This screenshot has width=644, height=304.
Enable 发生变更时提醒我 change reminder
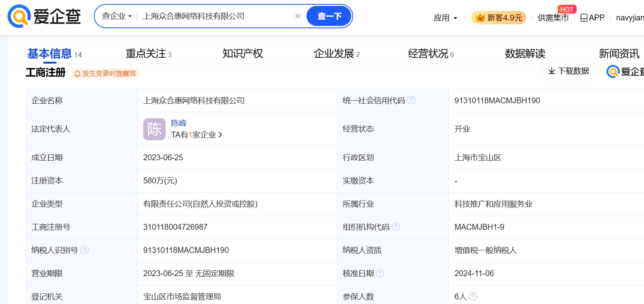pos(105,73)
